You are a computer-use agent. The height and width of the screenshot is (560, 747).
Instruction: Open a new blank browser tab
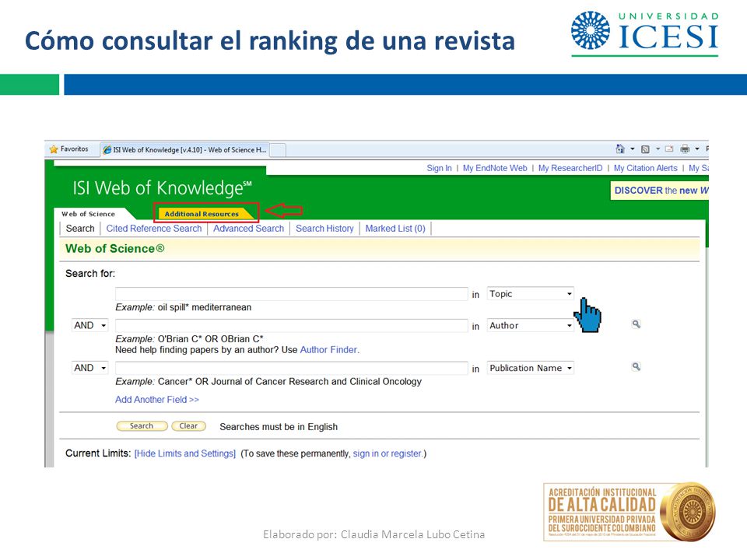279,150
